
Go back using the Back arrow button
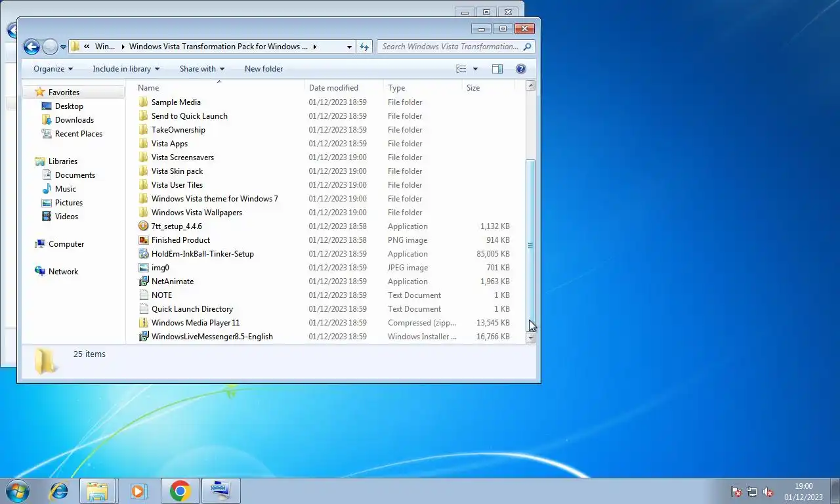click(x=31, y=47)
